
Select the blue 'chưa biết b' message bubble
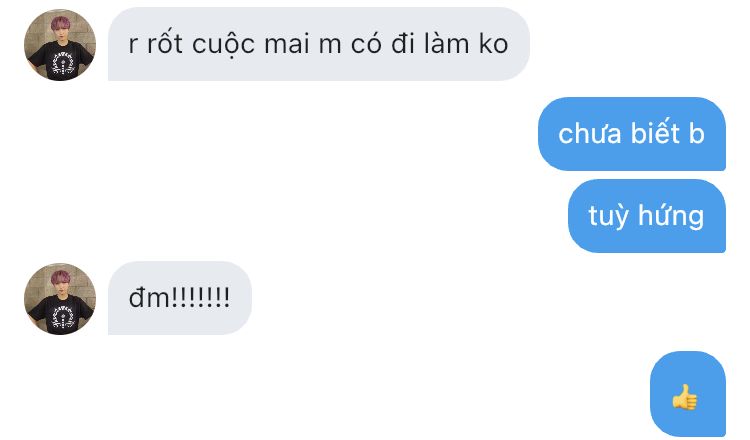click(632, 134)
